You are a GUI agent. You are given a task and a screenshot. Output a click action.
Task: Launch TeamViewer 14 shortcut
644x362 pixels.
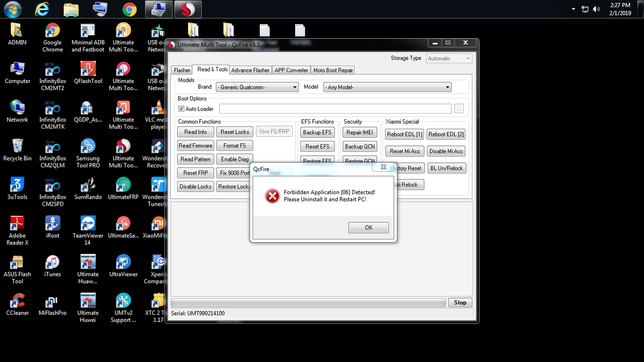tap(88, 231)
